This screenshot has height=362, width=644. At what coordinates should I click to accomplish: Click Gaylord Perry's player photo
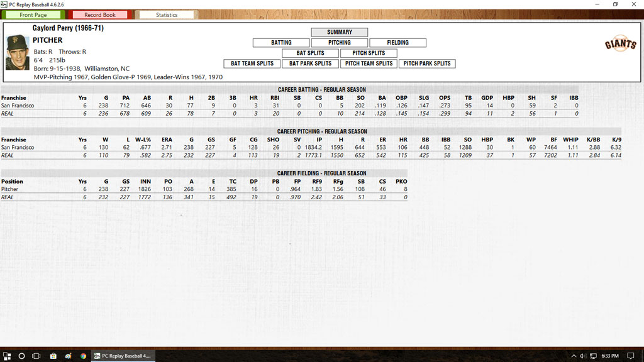[x=18, y=53]
